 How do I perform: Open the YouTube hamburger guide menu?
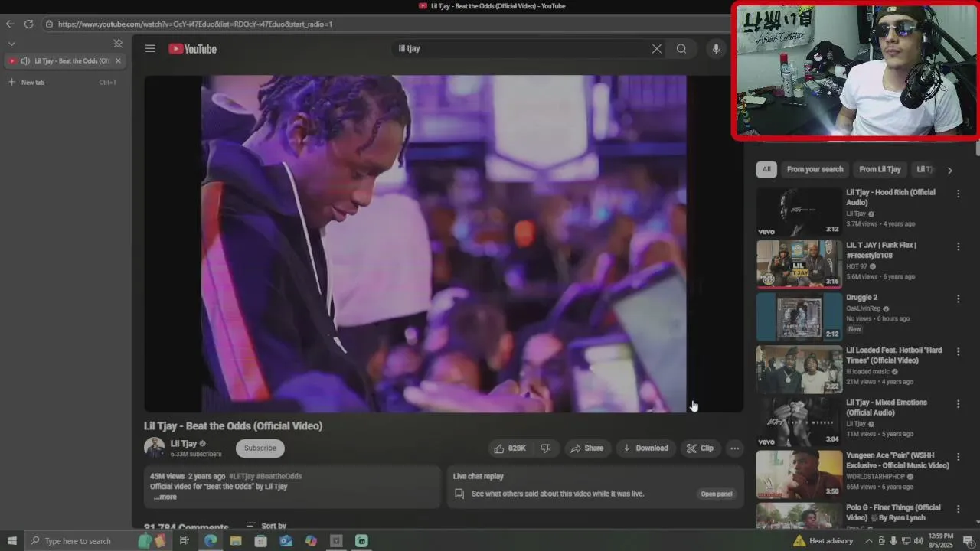pos(150,48)
